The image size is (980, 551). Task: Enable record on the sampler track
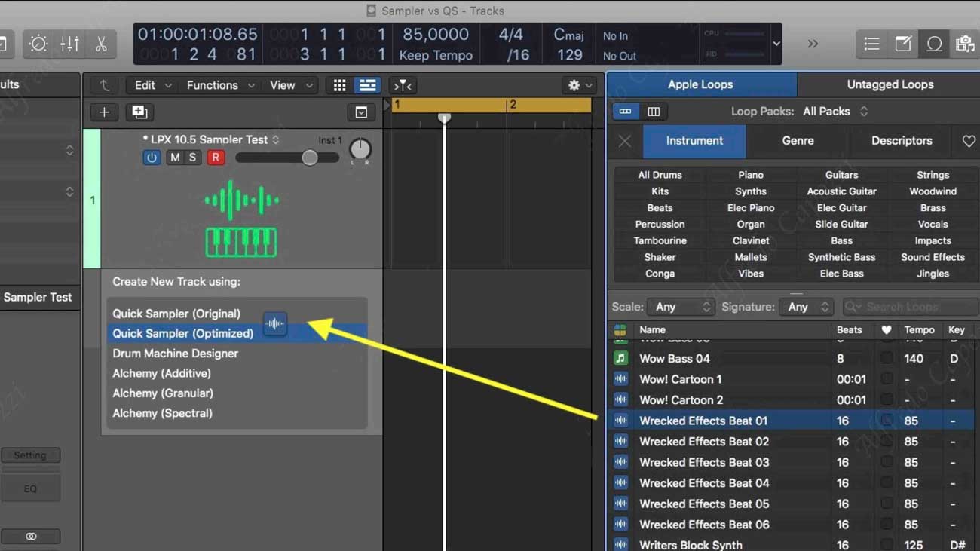pos(216,158)
